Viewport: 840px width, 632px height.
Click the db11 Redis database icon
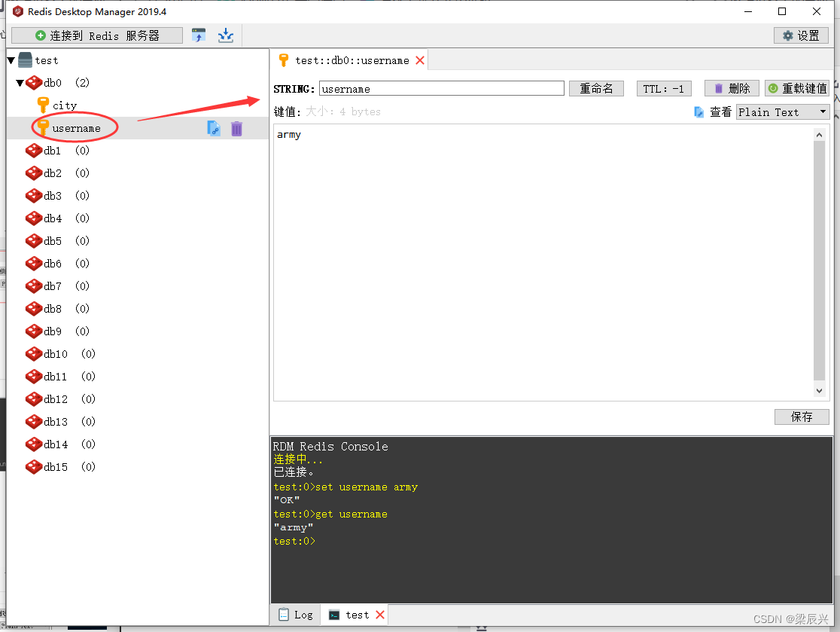point(34,377)
